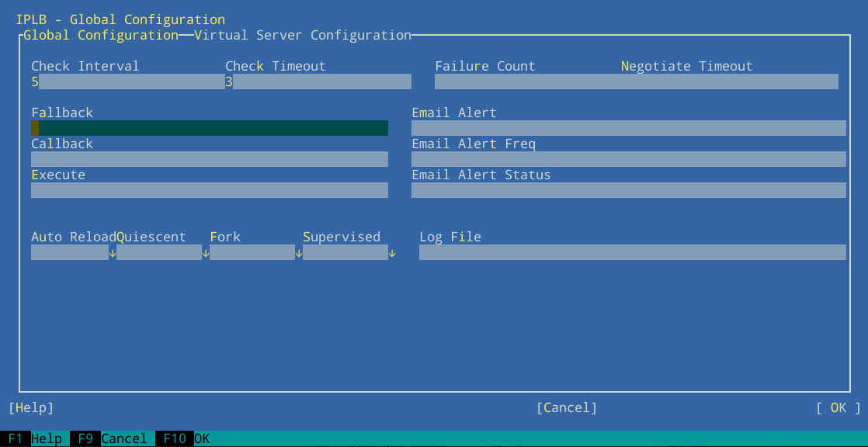Open the Auto Reload dropdown

coord(112,253)
